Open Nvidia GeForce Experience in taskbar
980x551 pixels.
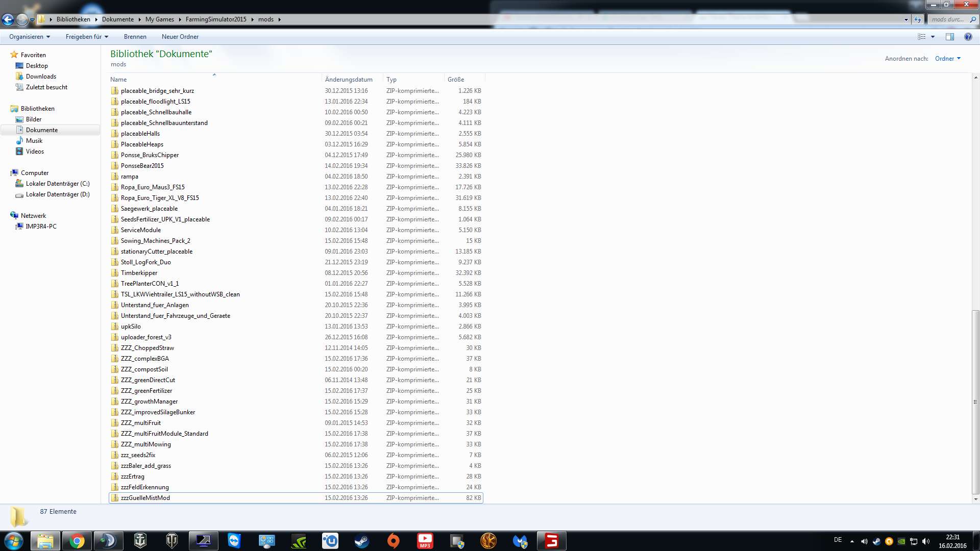[299, 541]
